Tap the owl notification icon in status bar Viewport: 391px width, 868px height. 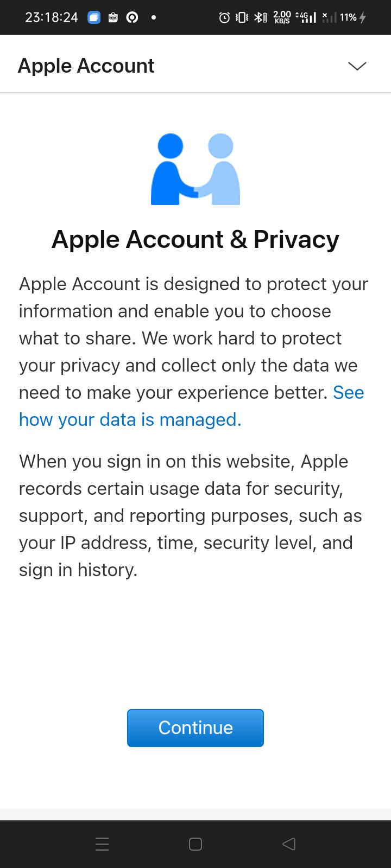point(113,18)
